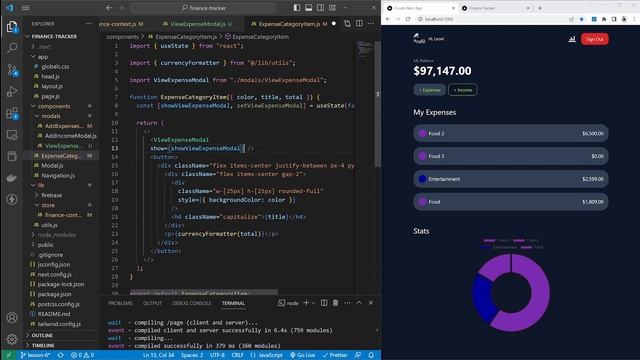
Task: Click the Sign Out button
Action: click(x=595, y=39)
